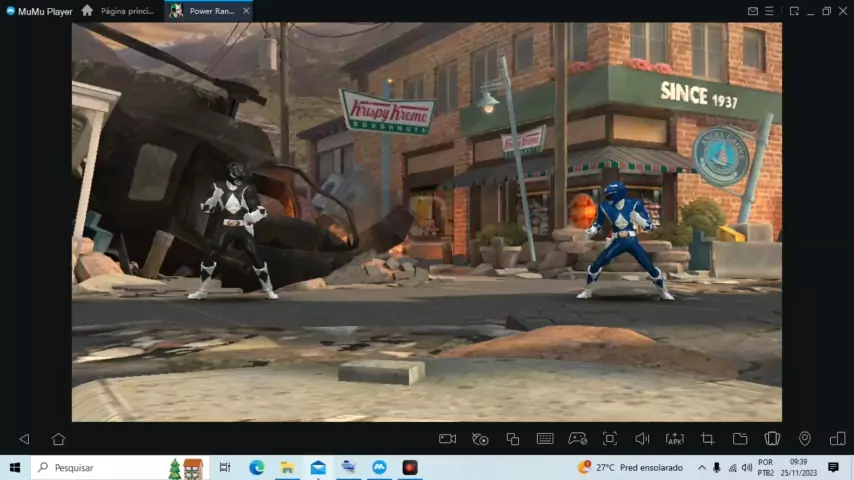
Task: Click the Android back arrow button
Action: pyautogui.click(x=25, y=439)
